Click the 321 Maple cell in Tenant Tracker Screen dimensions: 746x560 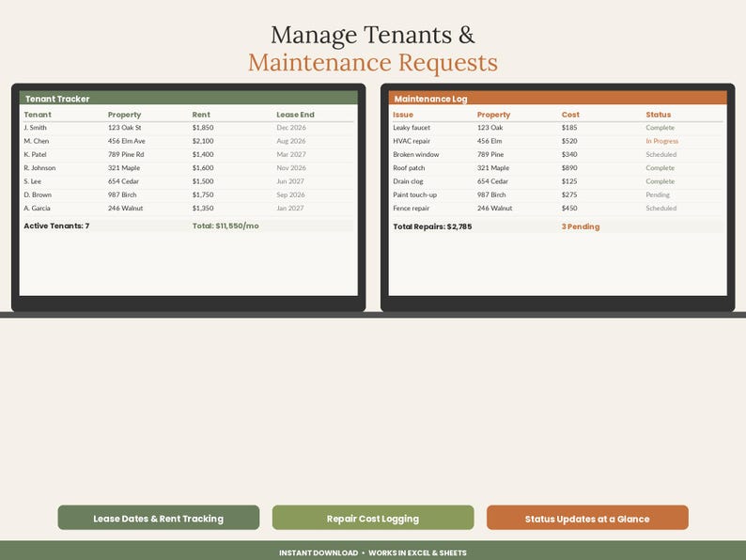coord(124,167)
